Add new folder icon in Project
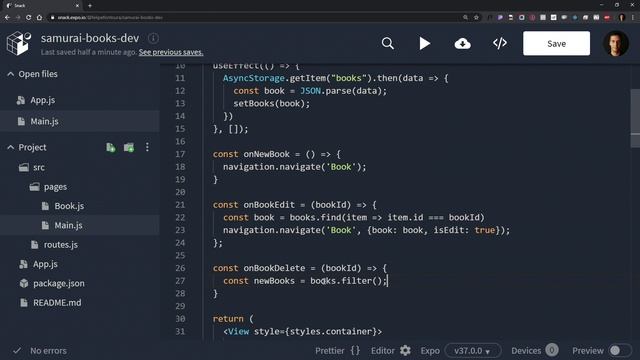Screen dimensions: 640x360 point(129,147)
